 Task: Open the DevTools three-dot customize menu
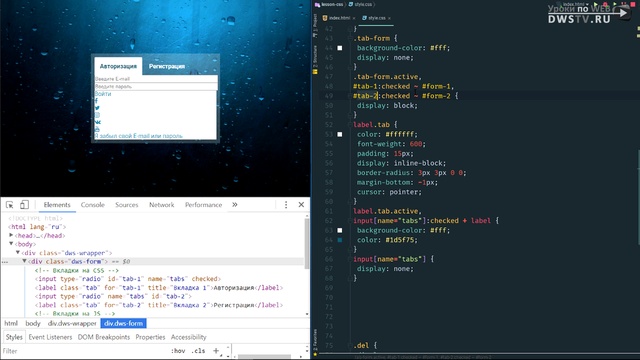click(286, 204)
